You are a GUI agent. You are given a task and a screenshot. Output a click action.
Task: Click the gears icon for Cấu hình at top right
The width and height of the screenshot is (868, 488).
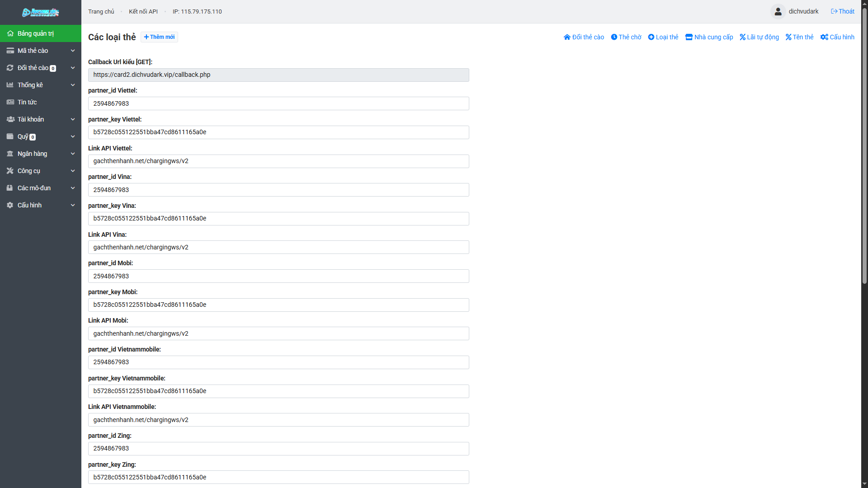point(824,37)
